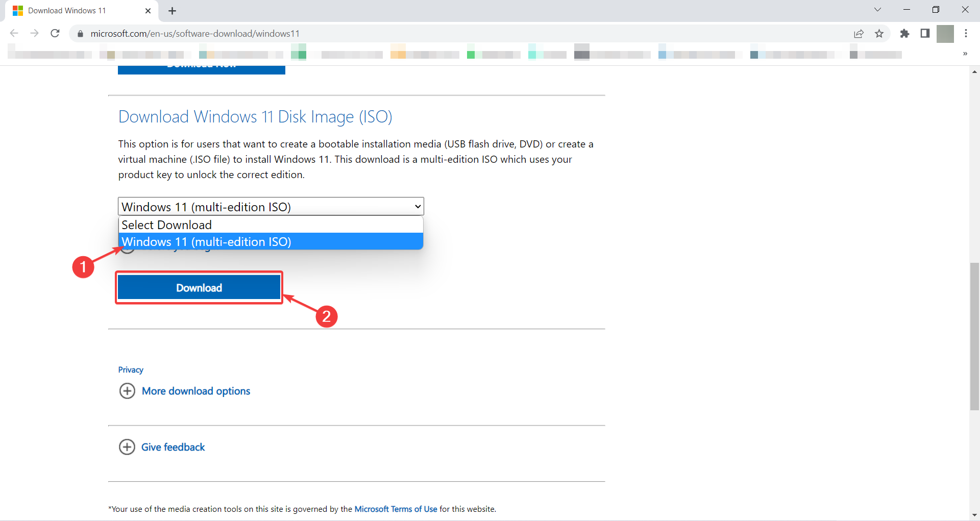Switch to the Download Windows 11 tab

click(66, 10)
